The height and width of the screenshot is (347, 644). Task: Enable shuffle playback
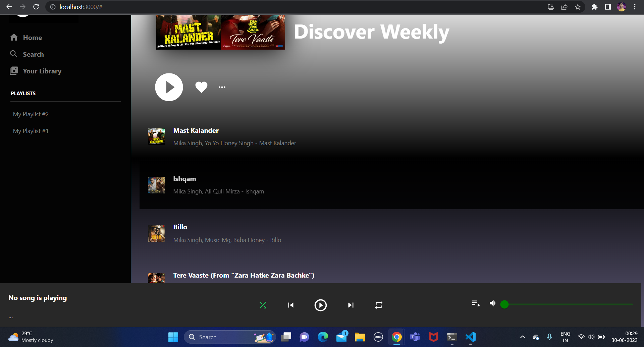263,305
